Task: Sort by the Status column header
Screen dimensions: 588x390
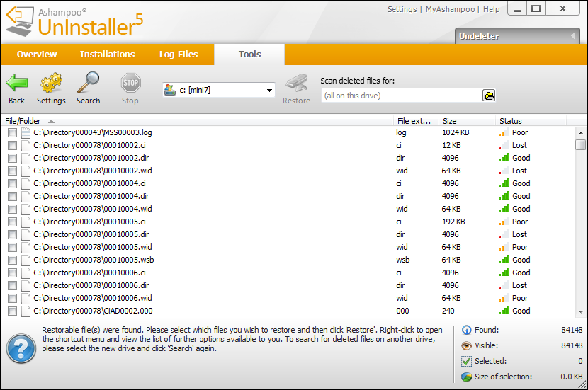Action: point(531,121)
